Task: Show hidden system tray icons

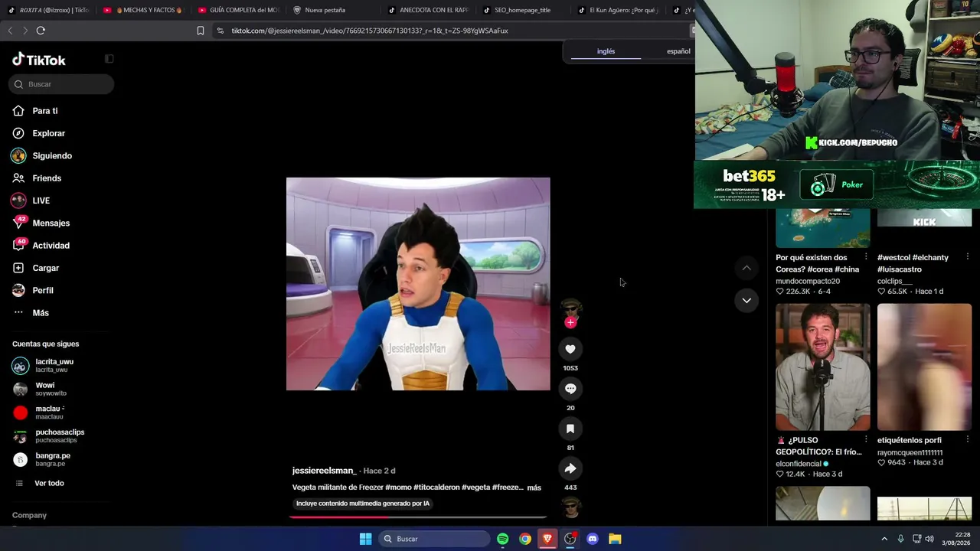Action: click(x=884, y=539)
